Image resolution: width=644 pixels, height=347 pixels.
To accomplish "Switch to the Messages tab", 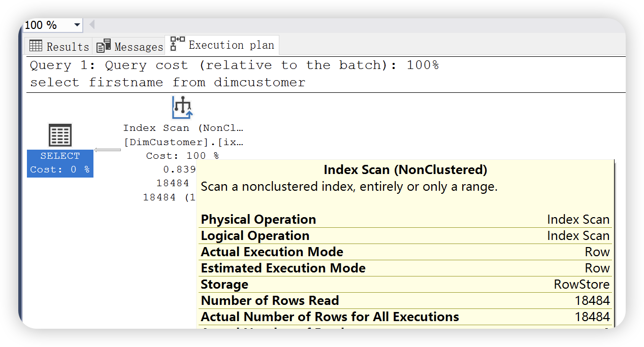I will [x=129, y=46].
